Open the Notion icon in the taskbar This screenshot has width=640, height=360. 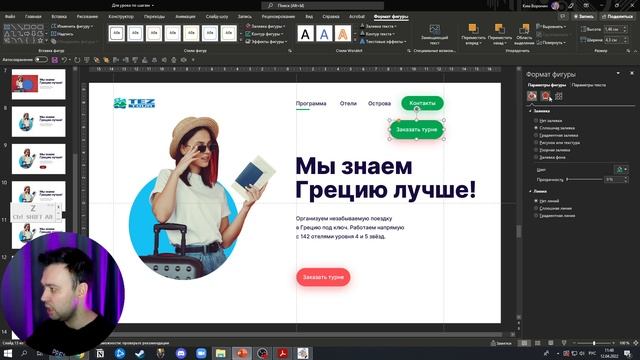(100, 353)
